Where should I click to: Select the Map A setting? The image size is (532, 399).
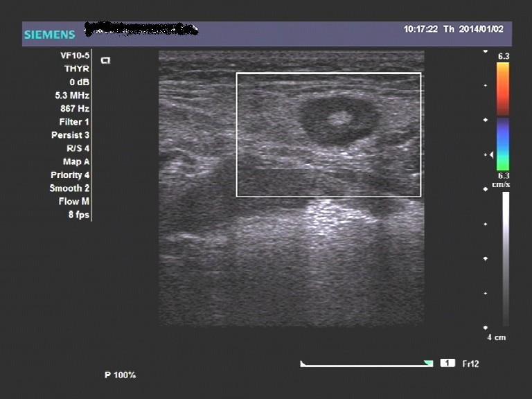tap(76, 161)
